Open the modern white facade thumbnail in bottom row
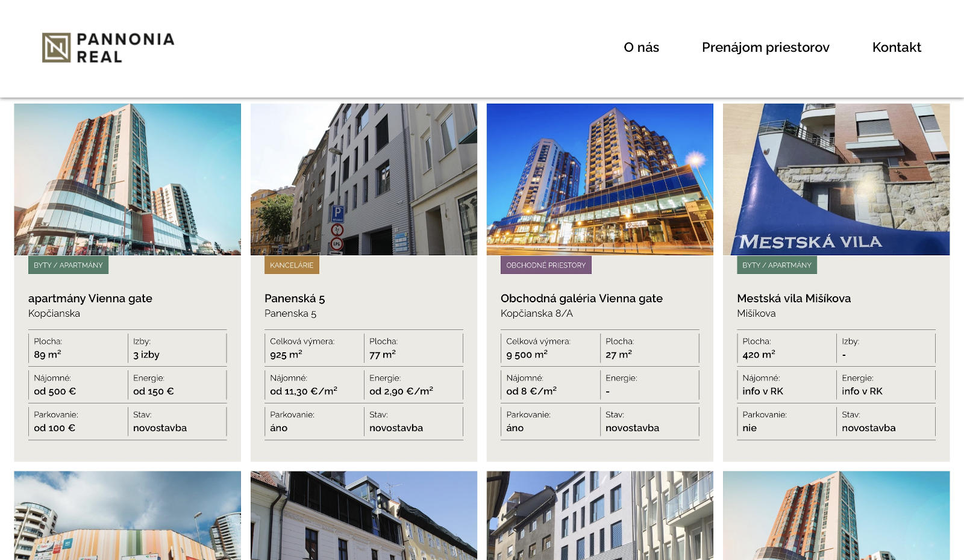The width and height of the screenshot is (964, 560). pos(600,515)
